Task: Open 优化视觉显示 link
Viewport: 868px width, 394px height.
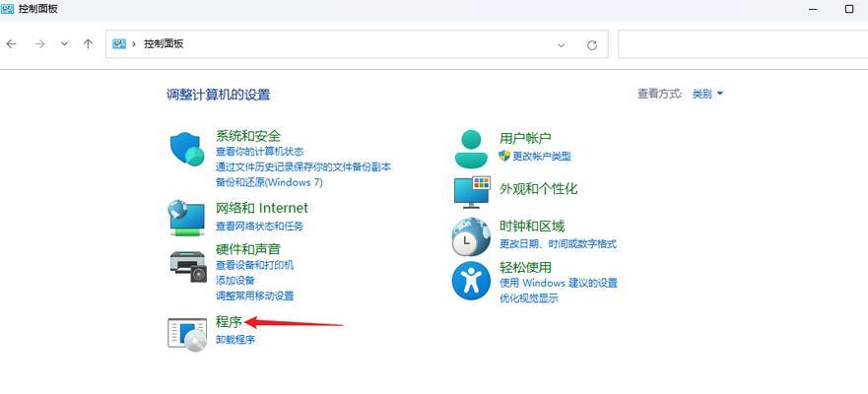Action: pyautogui.click(x=529, y=298)
